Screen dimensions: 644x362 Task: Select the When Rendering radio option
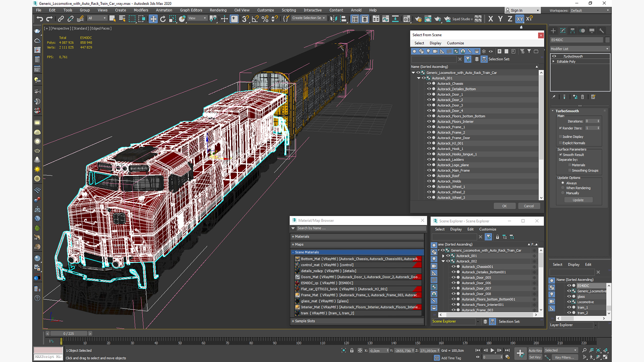coord(563,188)
